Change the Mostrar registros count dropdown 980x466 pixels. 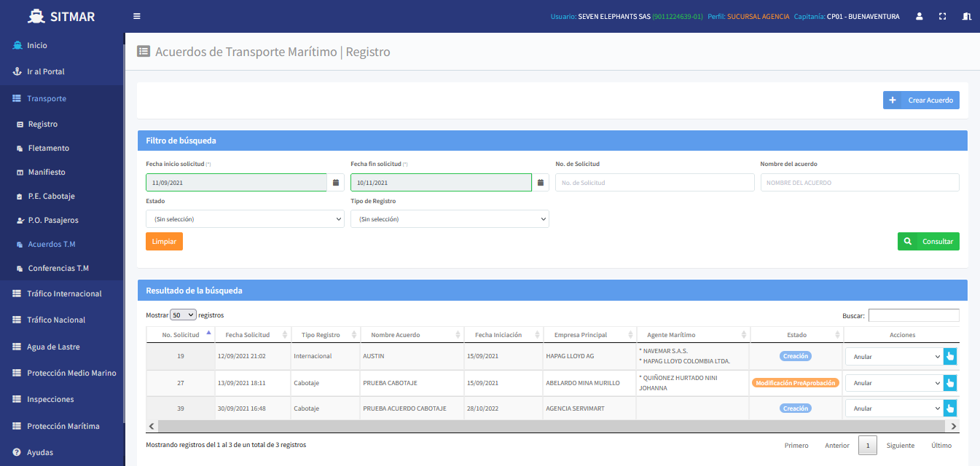(183, 315)
